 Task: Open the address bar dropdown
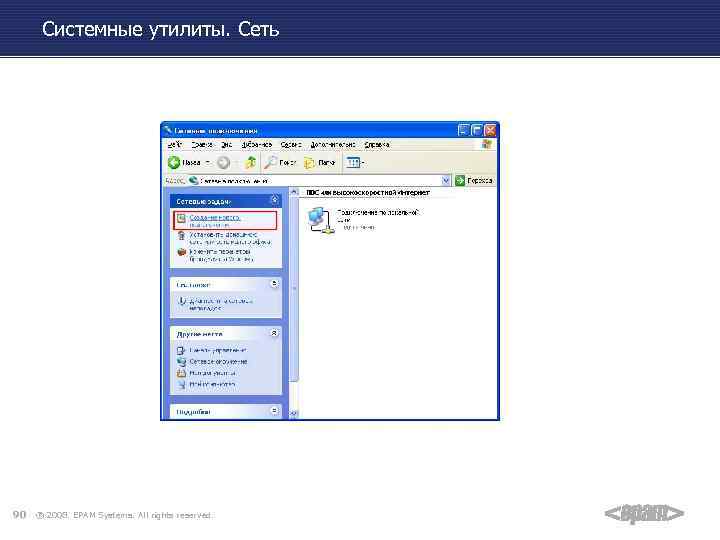(x=445, y=180)
